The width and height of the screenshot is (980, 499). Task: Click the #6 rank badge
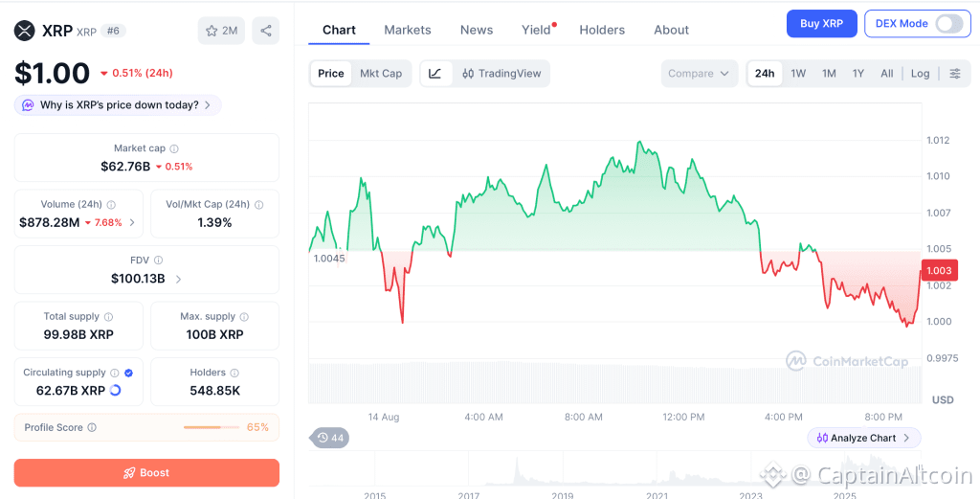coord(113,31)
